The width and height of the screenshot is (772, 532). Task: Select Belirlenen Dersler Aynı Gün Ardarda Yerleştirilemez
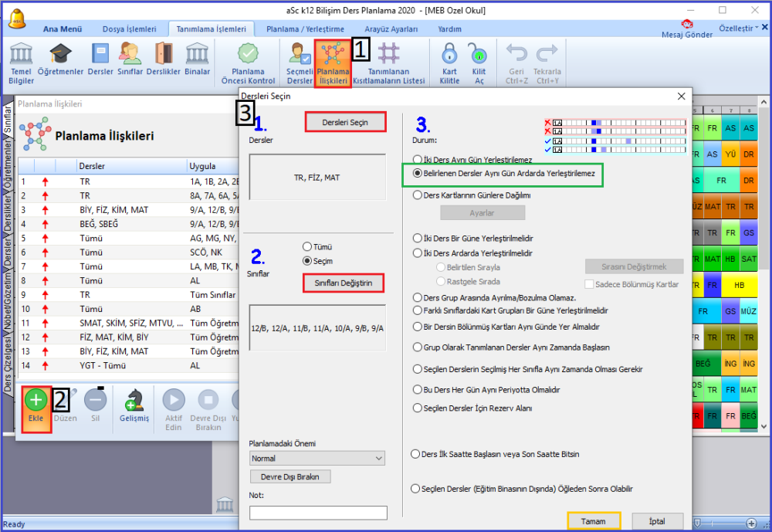[418, 174]
